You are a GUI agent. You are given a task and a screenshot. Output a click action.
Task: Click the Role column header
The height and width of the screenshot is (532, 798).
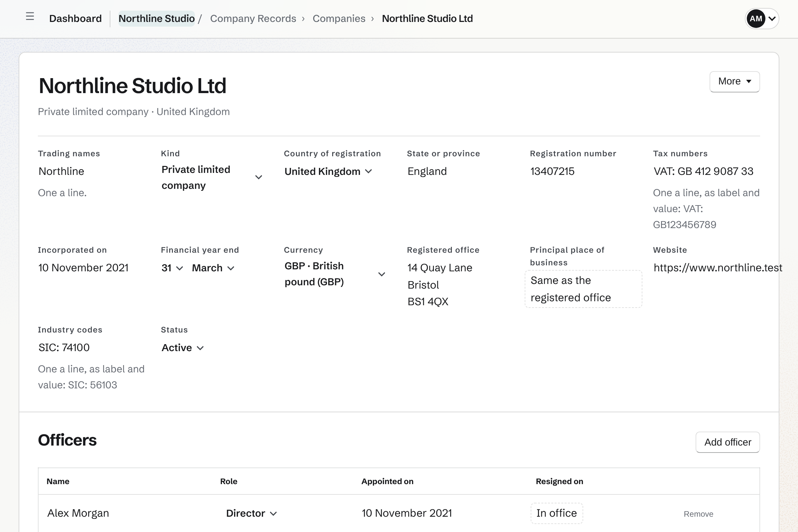pyautogui.click(x=229, y=481)
